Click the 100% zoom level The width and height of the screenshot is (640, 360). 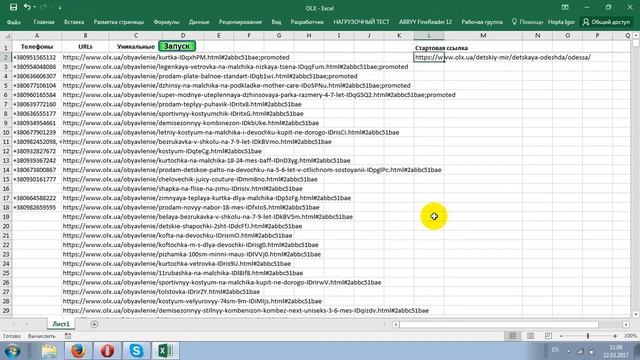point(631,336)
